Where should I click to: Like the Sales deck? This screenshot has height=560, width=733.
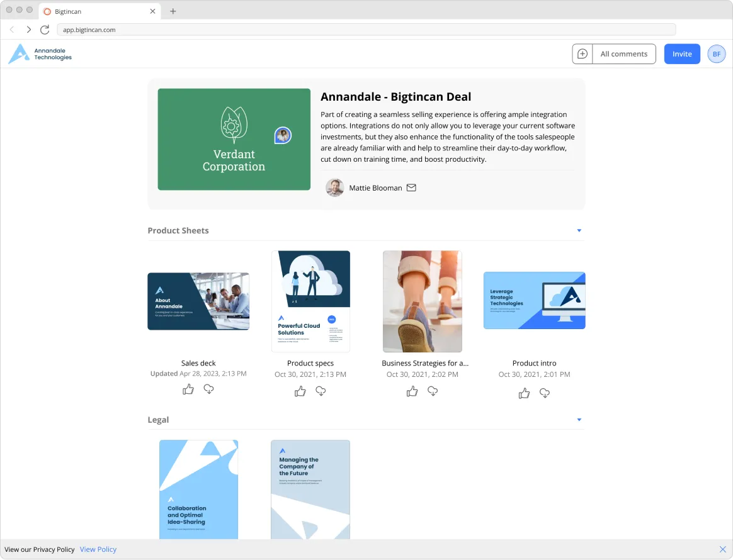click(188, 389)
